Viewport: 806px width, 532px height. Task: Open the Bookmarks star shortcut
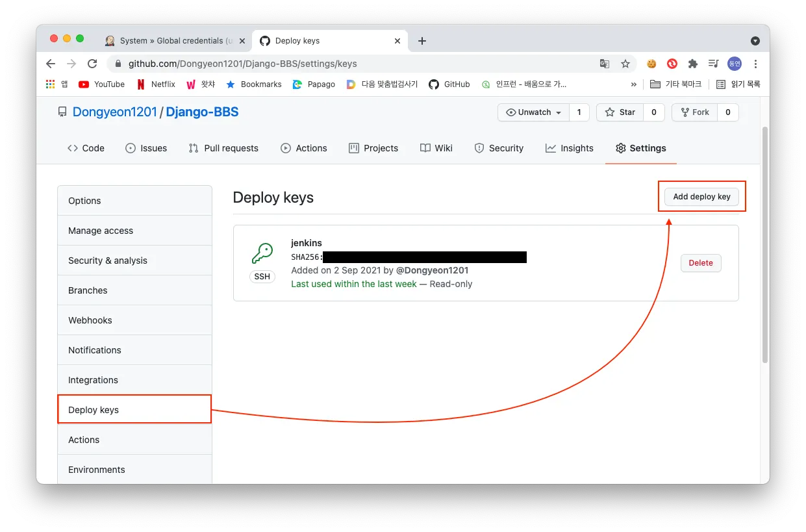[x=253, y=84]
